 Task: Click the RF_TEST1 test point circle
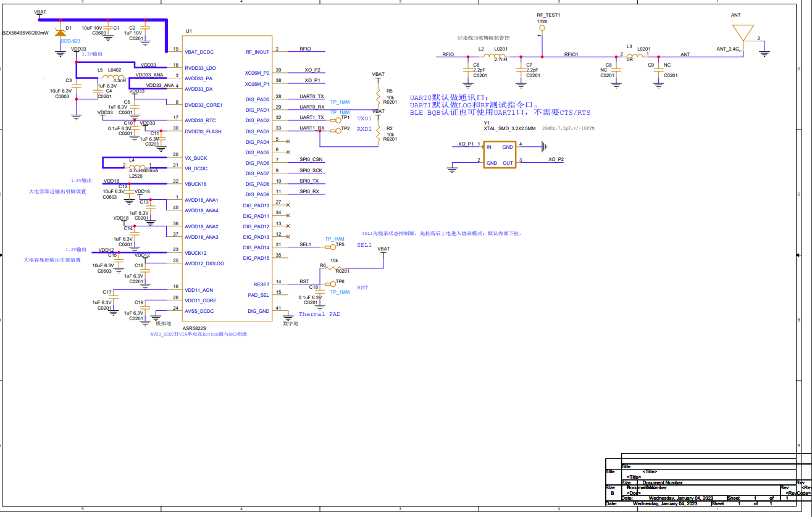542,27
